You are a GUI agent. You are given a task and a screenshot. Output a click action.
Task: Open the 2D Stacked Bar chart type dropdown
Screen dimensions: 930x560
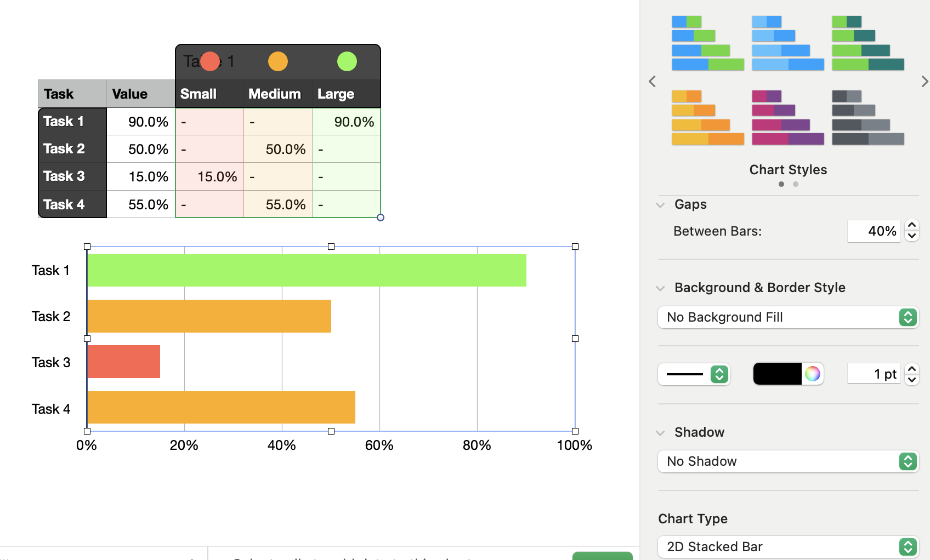pyautogui.click(x=788, y=546)
